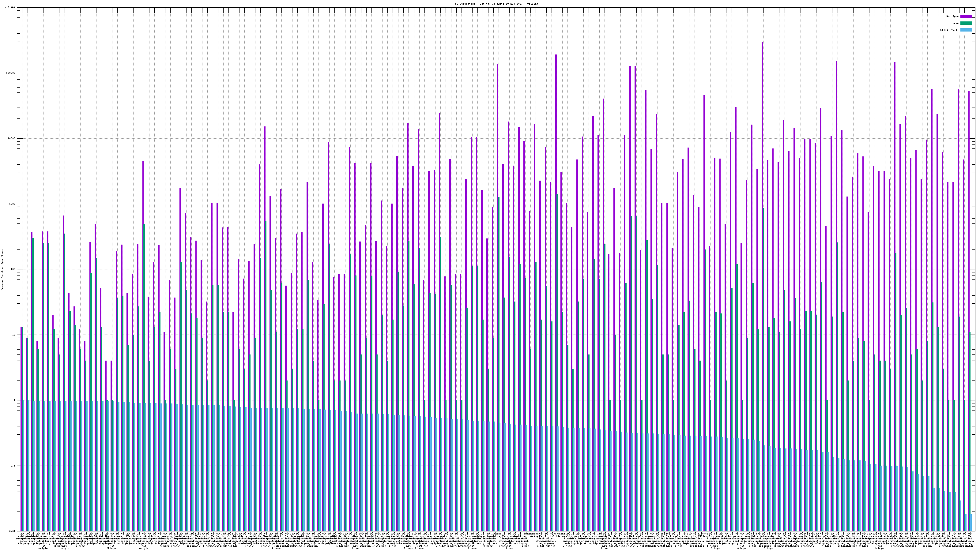Click the 'Message Count or Spam Score' axis label
The height and width of the screenshot is (551, 980).
(x=2, y=270)
